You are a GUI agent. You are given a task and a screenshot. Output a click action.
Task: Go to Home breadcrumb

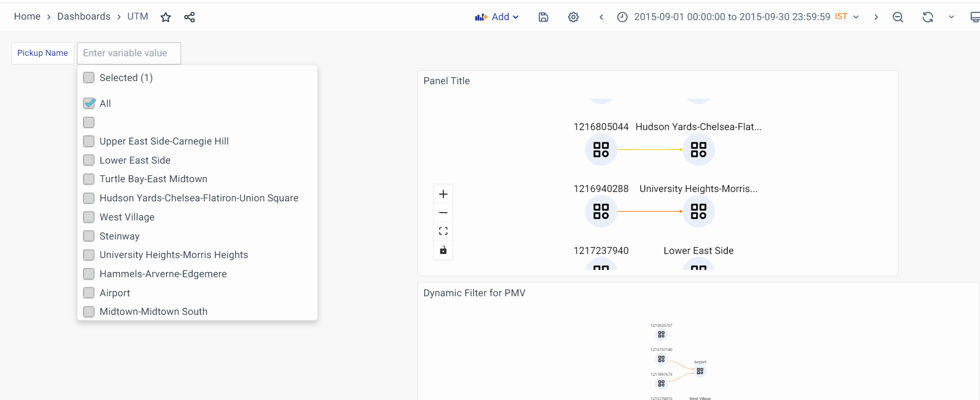coord(27,17)
